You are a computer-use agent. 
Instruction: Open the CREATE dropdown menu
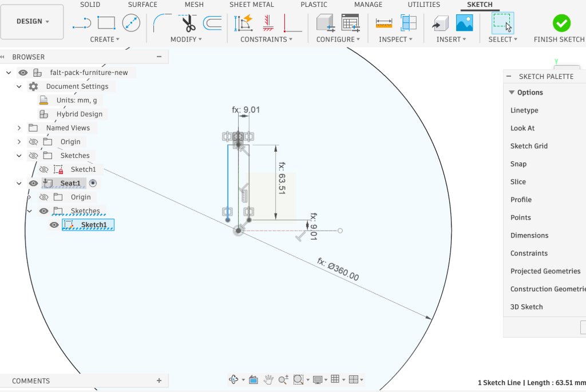[105, 39]
